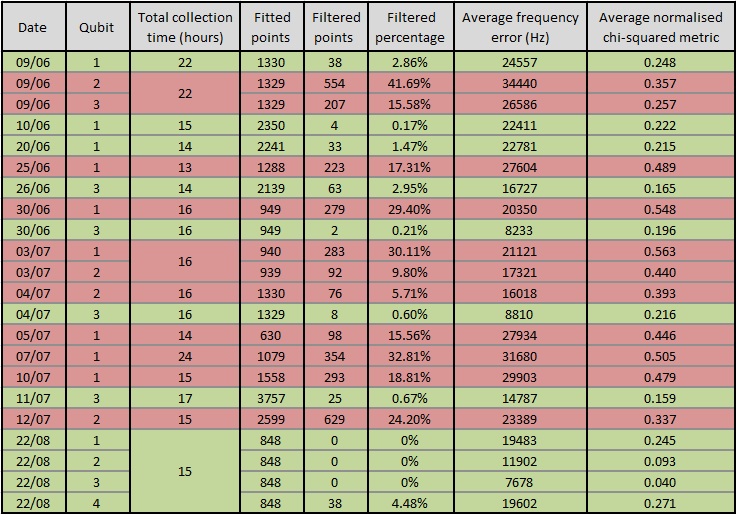This screenshot has width=736, height=514.
Task: Select the 0.563 chi-squared value cell
Action: (x=659, y=253)
